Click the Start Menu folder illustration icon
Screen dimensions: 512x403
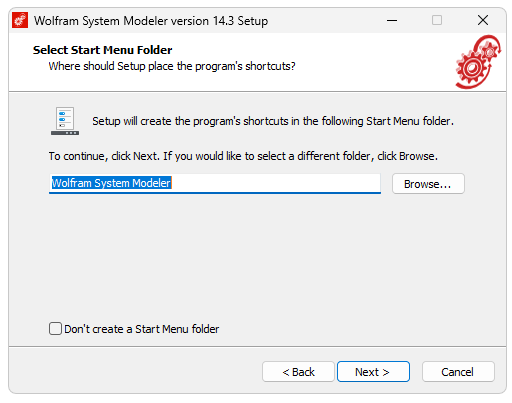(65, 121)
